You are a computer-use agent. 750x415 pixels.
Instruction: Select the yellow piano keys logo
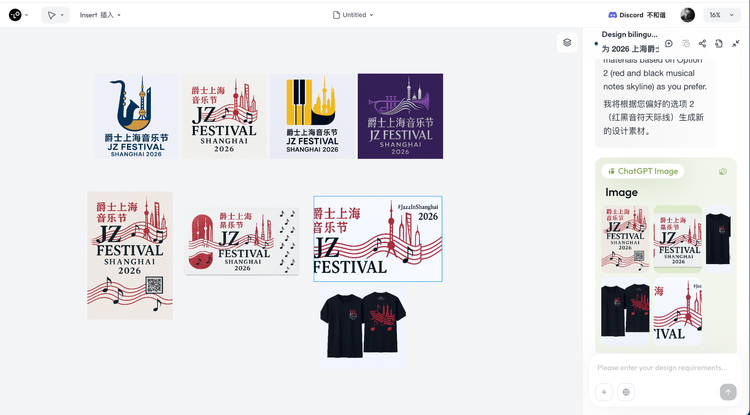[312, 116]
